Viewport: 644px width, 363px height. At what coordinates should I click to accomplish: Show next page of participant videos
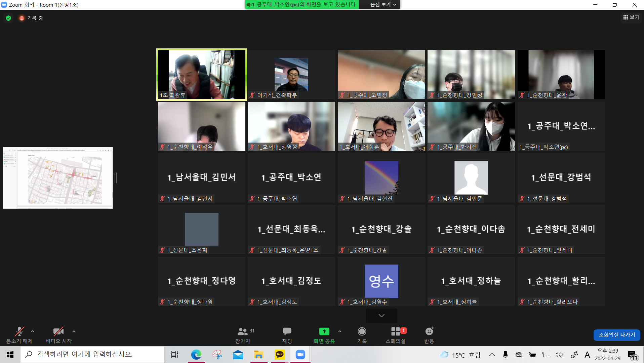coord(381,316)
